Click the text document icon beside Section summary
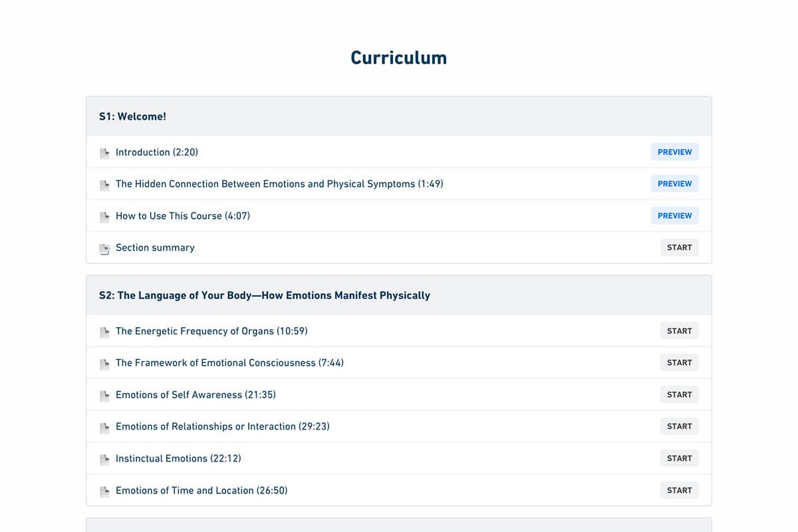This screenshot has width=798, height=532. pos(104,249)
